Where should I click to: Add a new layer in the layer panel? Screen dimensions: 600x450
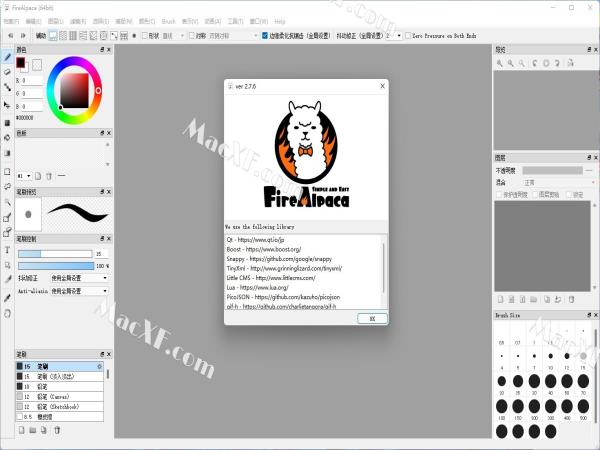coord(501,300)
